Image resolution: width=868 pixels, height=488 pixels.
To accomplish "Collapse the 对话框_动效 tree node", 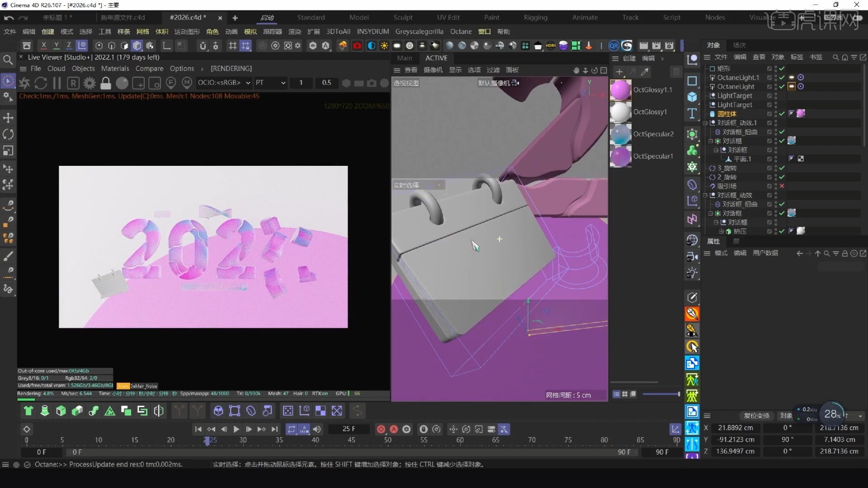I will 705,195.
